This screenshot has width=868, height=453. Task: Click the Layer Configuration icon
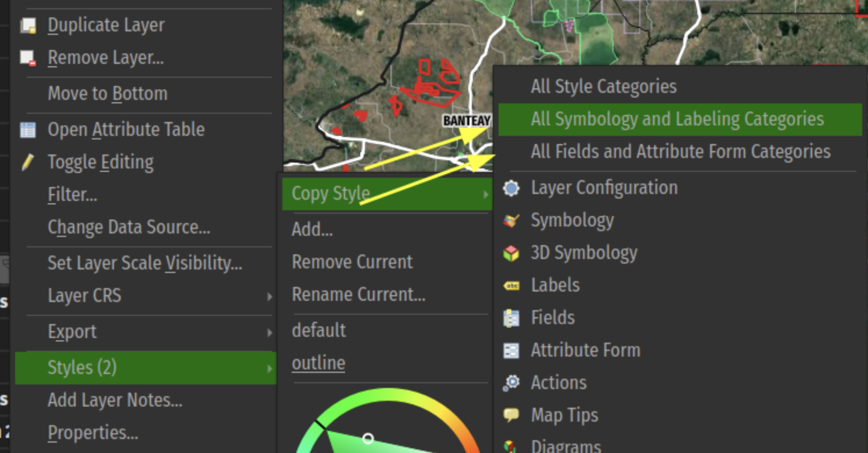coord(511,188)
